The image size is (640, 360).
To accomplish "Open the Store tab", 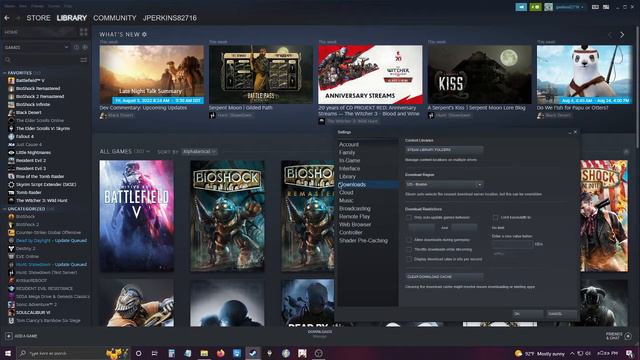I will [38, 18].
